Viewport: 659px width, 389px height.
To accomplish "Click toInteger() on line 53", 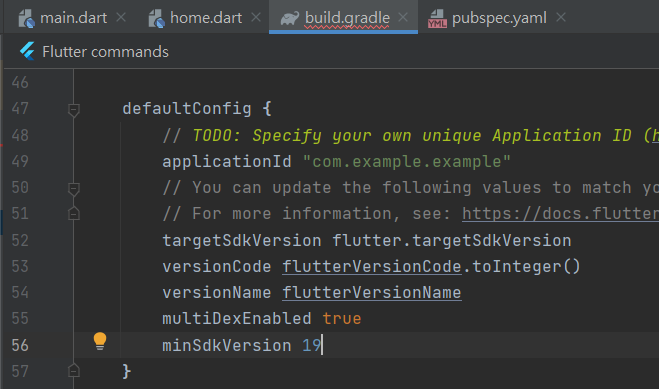I will 526,266.
